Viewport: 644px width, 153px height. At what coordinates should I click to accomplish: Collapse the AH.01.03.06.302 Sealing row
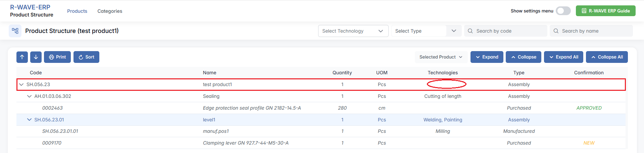point(29,96)
